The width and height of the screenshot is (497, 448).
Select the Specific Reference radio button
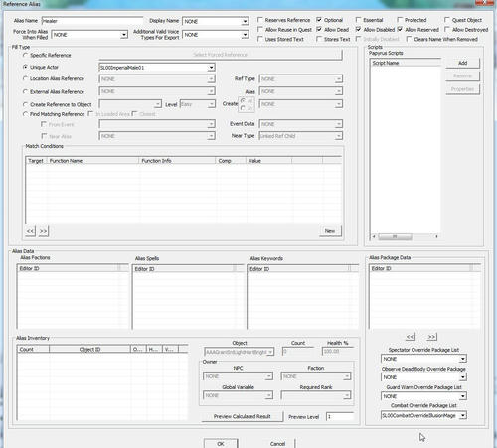[x=25, y=55]
